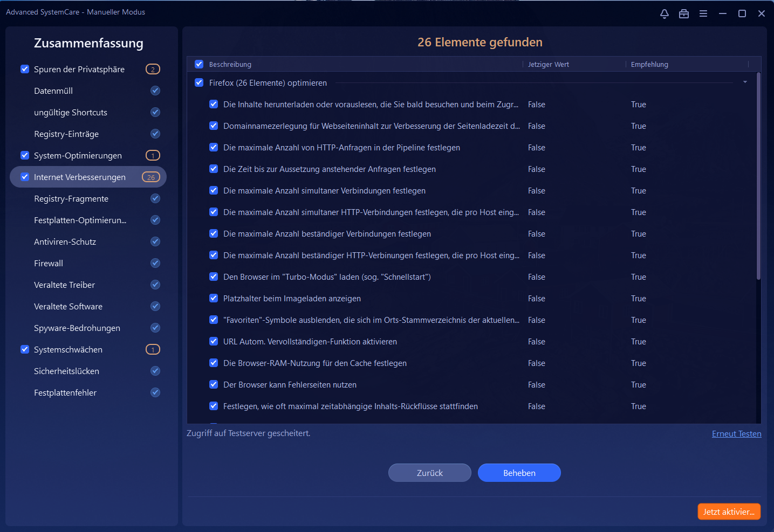Click the Beheben button
The height and width of the screenshot is (532, 774).
point(519,473)
